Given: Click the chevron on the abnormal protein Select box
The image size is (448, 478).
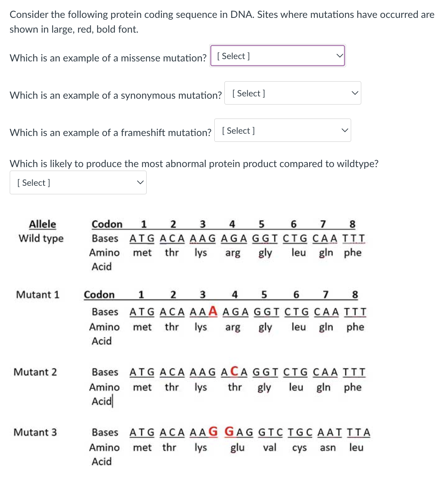Looking at the screenshot, I should [140, 181].
